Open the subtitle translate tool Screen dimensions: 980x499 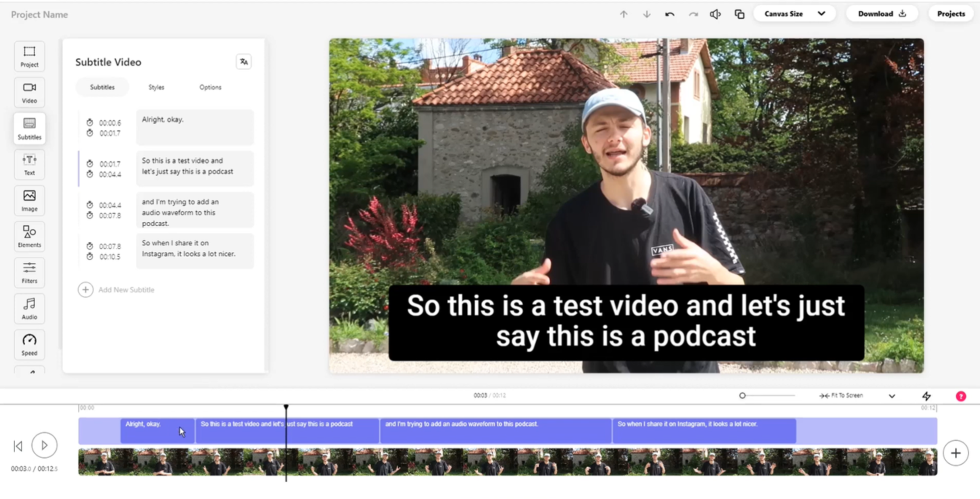pos(243,62)
